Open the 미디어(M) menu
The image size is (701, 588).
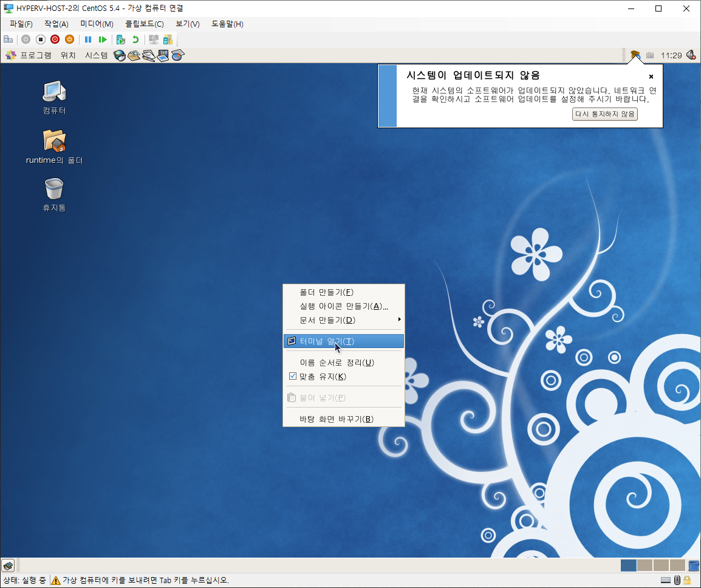[x=97, y=24]
